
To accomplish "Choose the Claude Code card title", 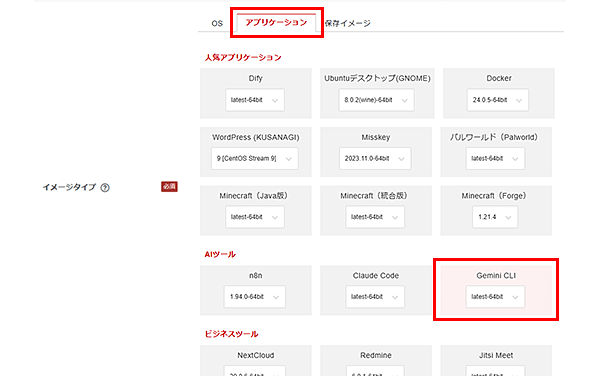I will (376, 275).
